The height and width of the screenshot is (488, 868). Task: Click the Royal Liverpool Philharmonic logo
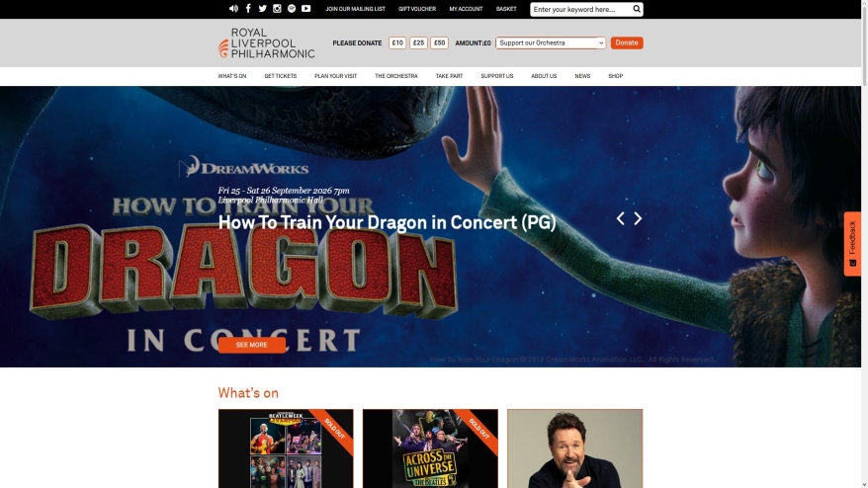tap(266, 43)
